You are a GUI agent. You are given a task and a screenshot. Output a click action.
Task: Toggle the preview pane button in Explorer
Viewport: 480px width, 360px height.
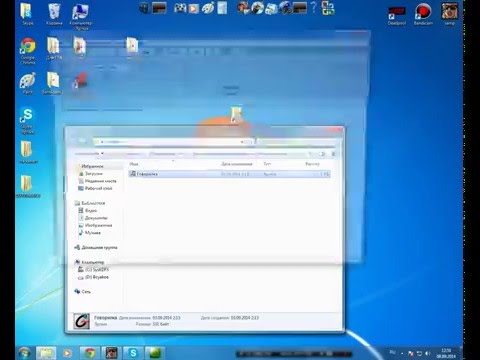pyautogui.click(x=323, y=154)
